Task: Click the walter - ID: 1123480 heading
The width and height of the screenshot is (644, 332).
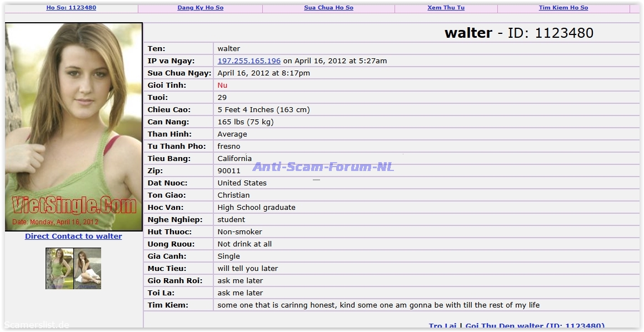Action: [x=518, y=33]
